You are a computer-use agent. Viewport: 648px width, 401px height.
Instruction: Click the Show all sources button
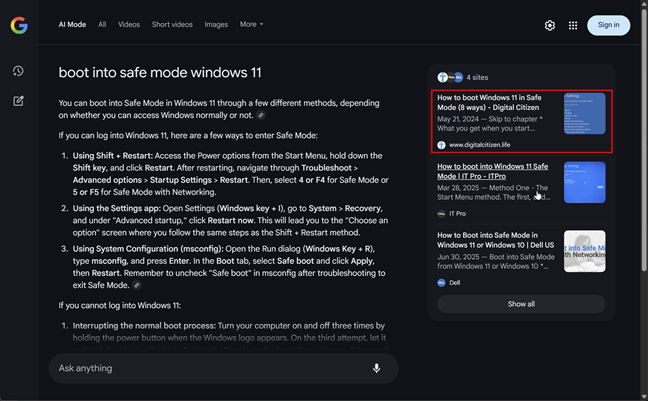[521, 304]
